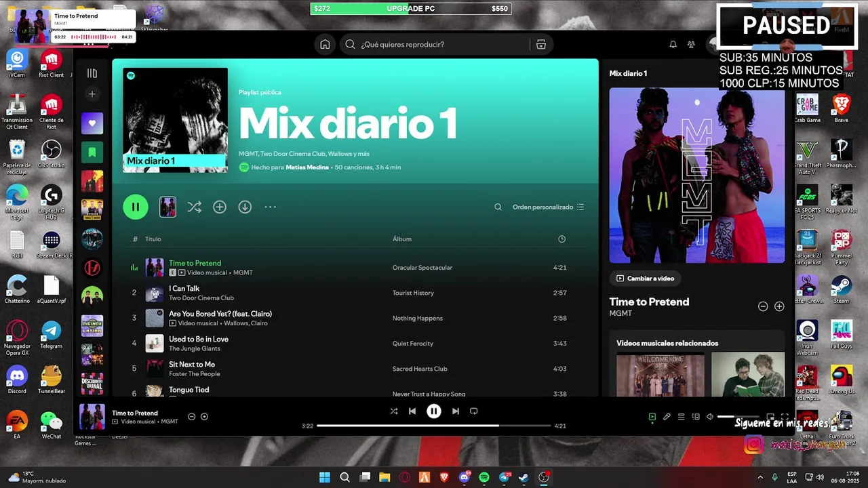Add Mix diario 1 to library
Screen dimensions: 868x488
pos(220,207)
